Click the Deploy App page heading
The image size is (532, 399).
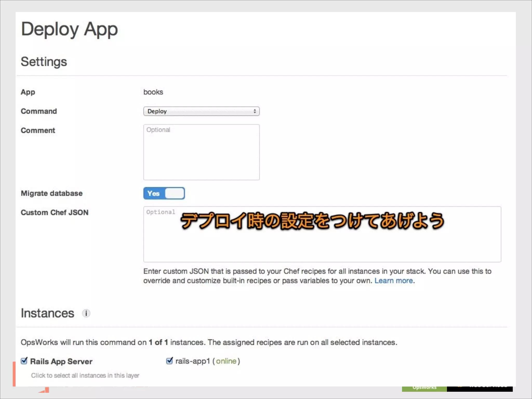coord(69,29)
